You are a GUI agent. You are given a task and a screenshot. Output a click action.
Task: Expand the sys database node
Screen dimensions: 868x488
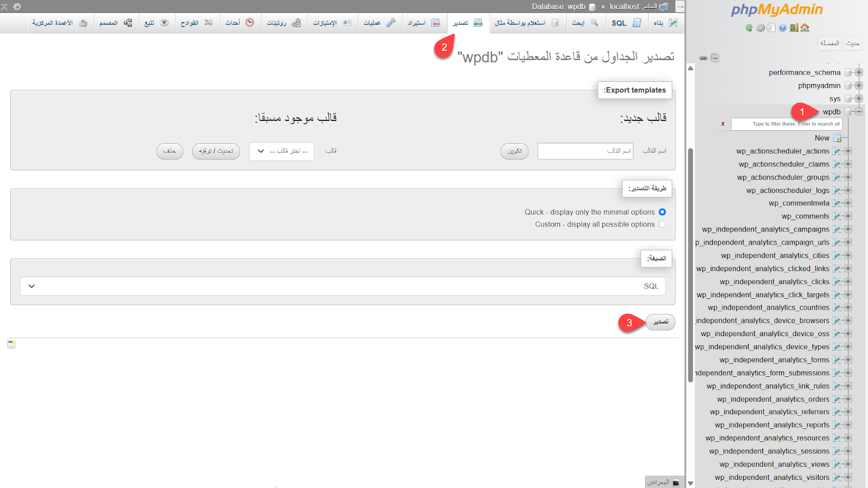859,99
